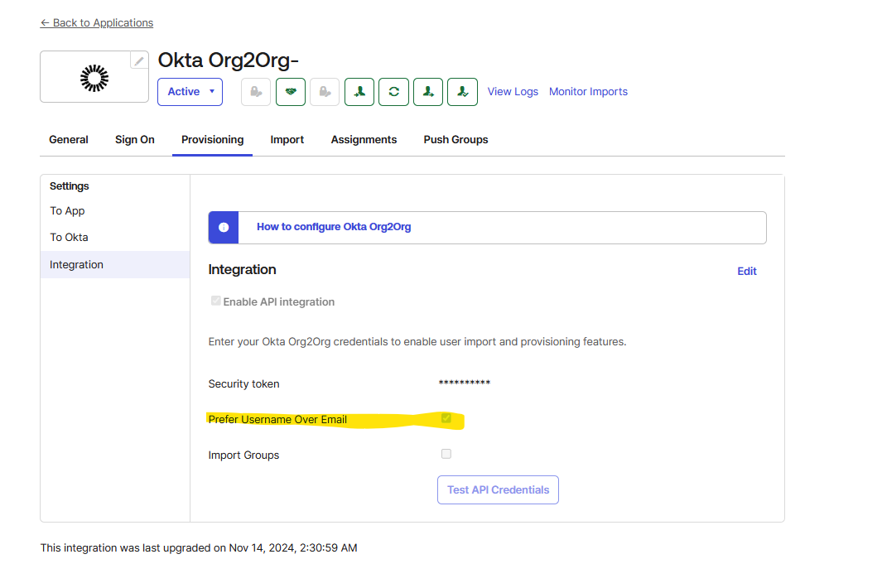Select Integration in Settings sidebar
This screenshot has width=882, height=588.
coord(115,264)
